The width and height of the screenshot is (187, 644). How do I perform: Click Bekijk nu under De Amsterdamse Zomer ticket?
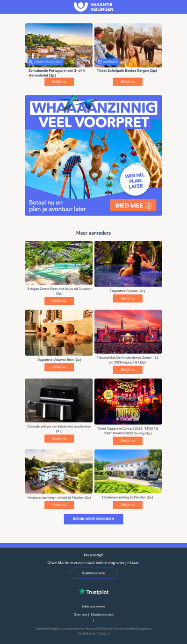(128, 370)
